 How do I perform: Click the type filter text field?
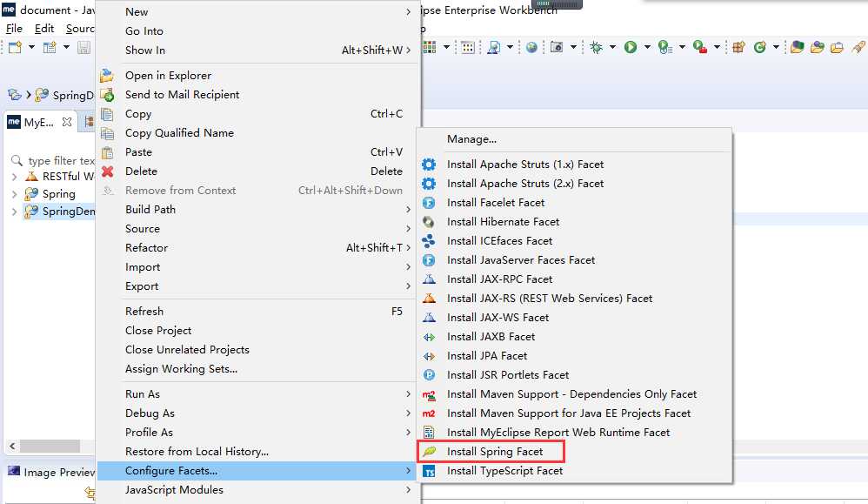[61, 161]
